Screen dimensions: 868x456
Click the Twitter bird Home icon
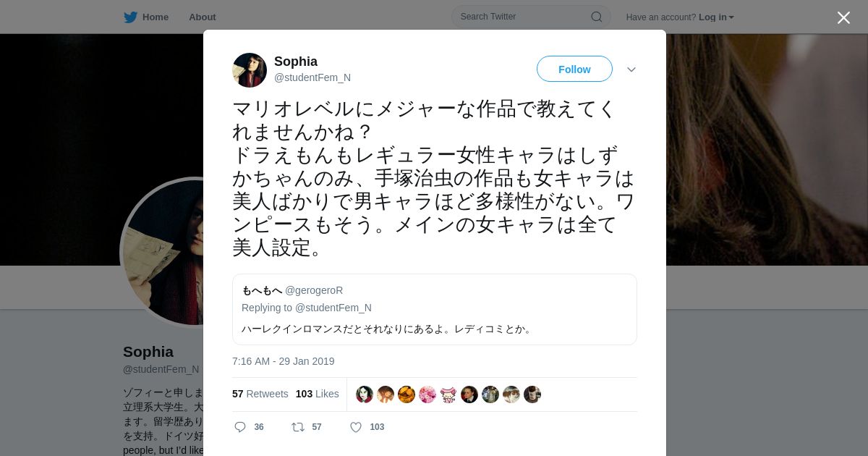130,17
